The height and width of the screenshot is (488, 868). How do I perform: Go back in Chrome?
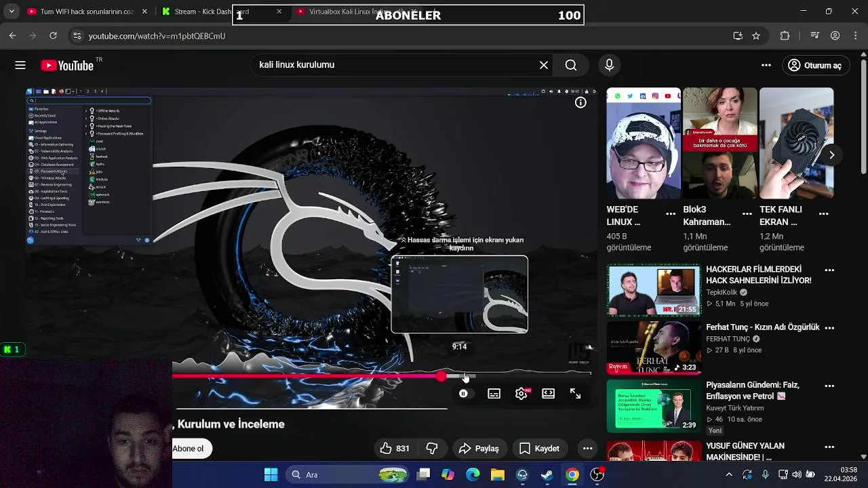pos(12,36)
